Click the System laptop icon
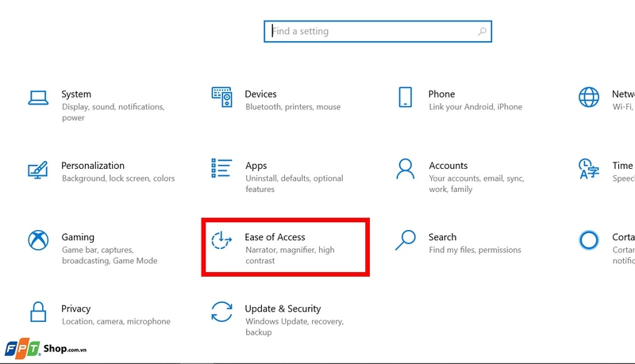This screenshot has height=364, width=635. click(x=38, y=98)
